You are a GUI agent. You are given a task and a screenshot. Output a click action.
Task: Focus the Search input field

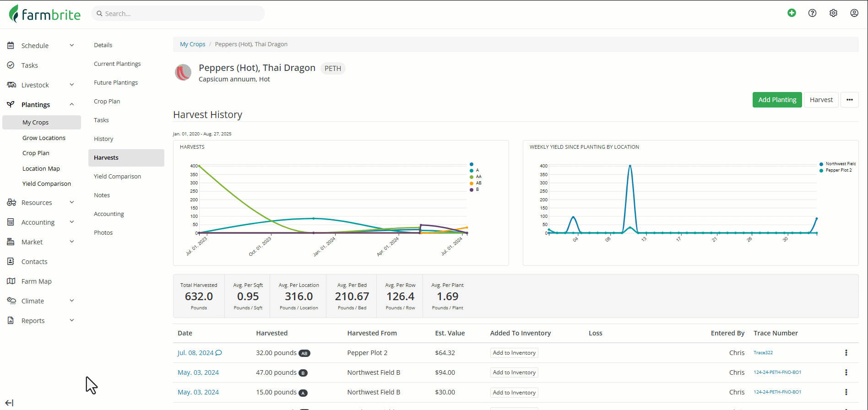[x=179, y=14]
